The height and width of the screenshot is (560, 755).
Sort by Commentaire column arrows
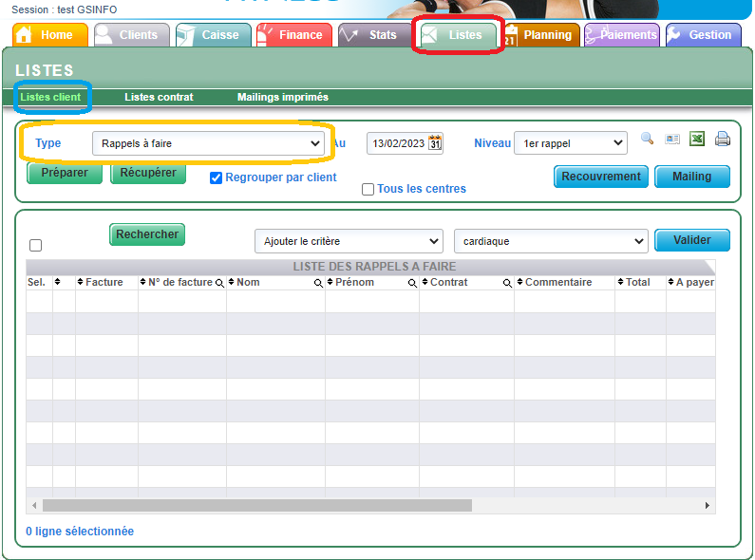(520, 282)
